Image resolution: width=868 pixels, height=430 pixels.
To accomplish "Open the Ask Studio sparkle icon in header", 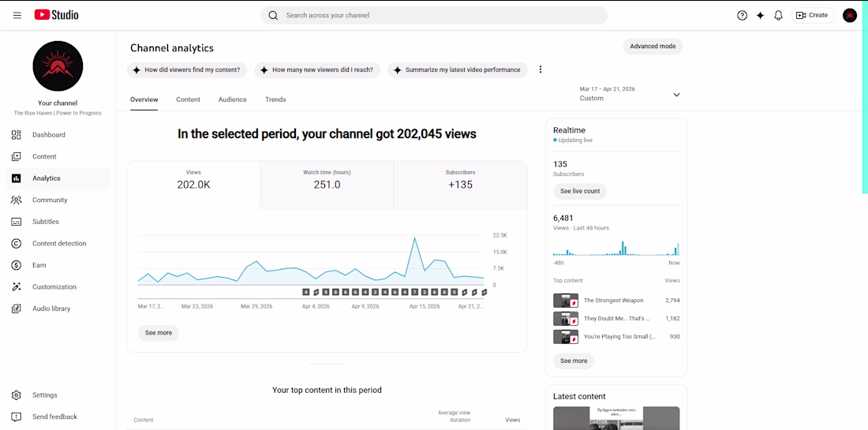I will pos(761,16).
